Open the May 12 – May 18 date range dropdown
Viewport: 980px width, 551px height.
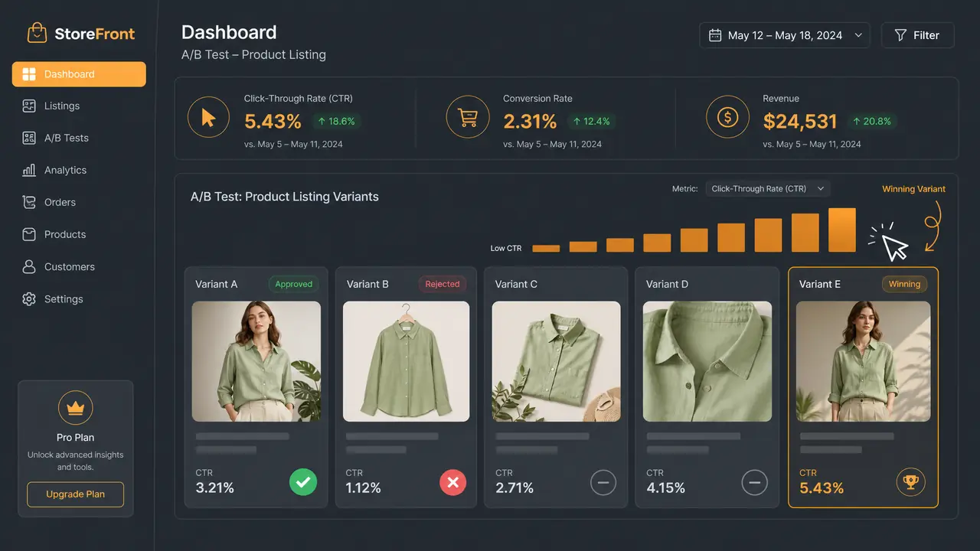pyautogui.click(x=785, y=35)
